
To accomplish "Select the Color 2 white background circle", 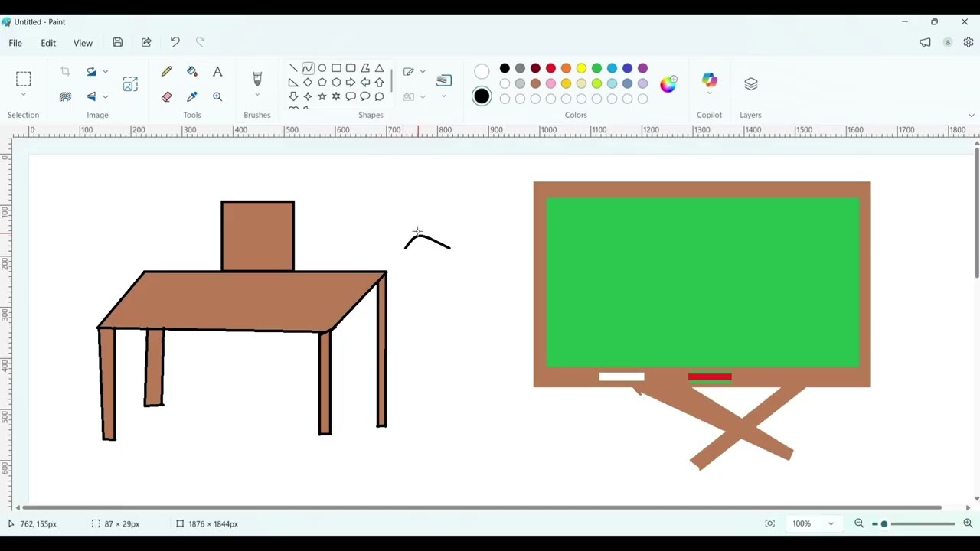I will [482, 71].
